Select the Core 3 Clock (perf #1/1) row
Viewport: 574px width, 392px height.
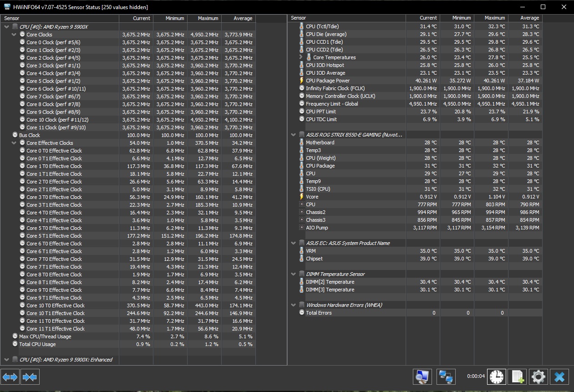128,66
